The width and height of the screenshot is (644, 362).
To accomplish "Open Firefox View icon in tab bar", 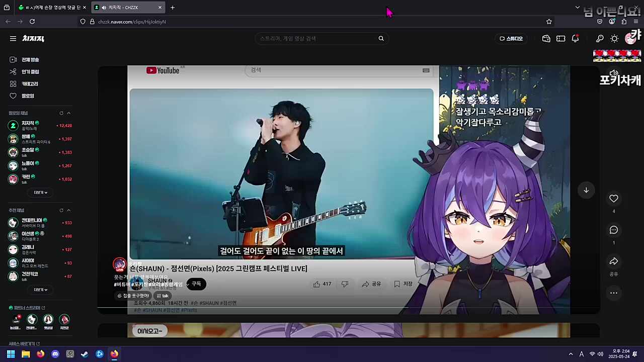I will [x=7, y=8].
